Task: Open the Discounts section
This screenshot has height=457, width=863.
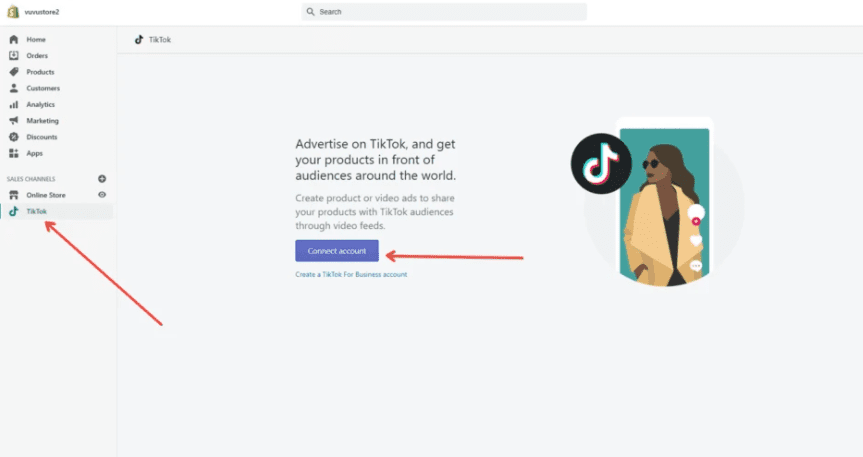Action: 42,137
